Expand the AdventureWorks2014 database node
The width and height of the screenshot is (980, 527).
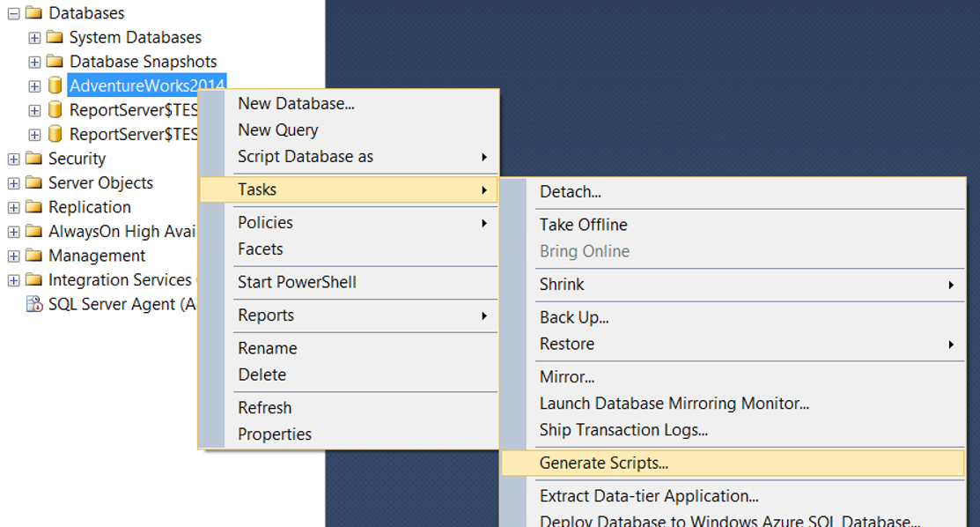pyautogui.click(x=34, y=86)
